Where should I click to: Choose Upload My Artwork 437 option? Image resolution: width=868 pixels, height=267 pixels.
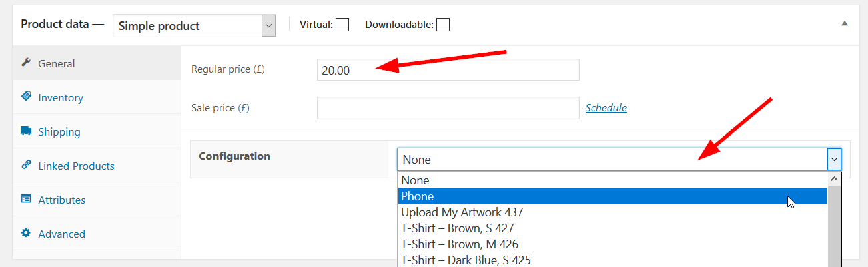point(612,212)
